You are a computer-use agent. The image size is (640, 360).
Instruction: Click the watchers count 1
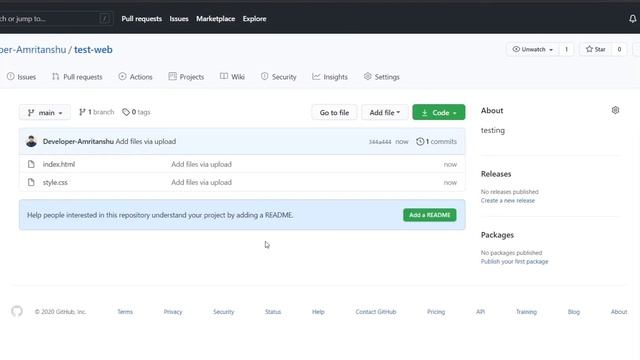pos(566,49)
